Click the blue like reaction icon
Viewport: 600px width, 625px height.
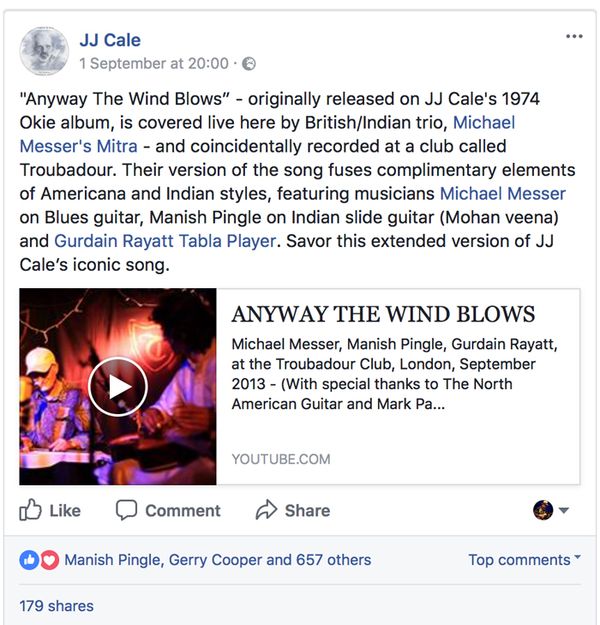click(29, 560)
